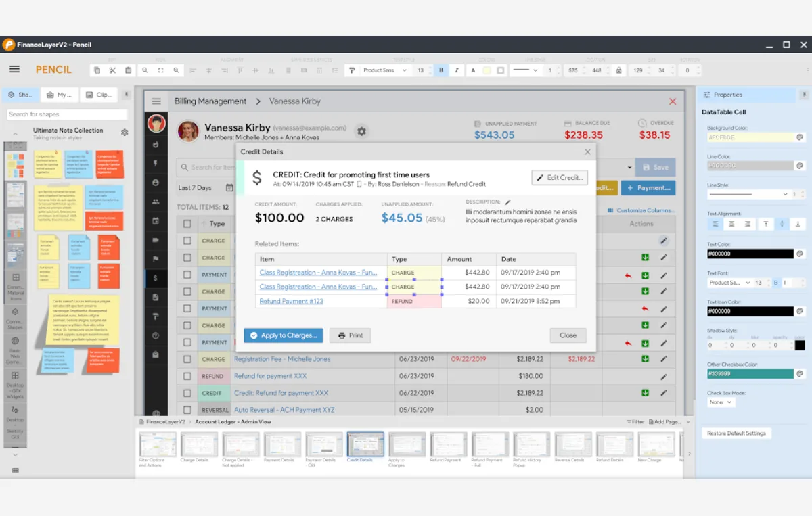Click the Edit Credit... button
Image resolution: width=812 pixels, height=516 pixels.
[x=560, y=178]
